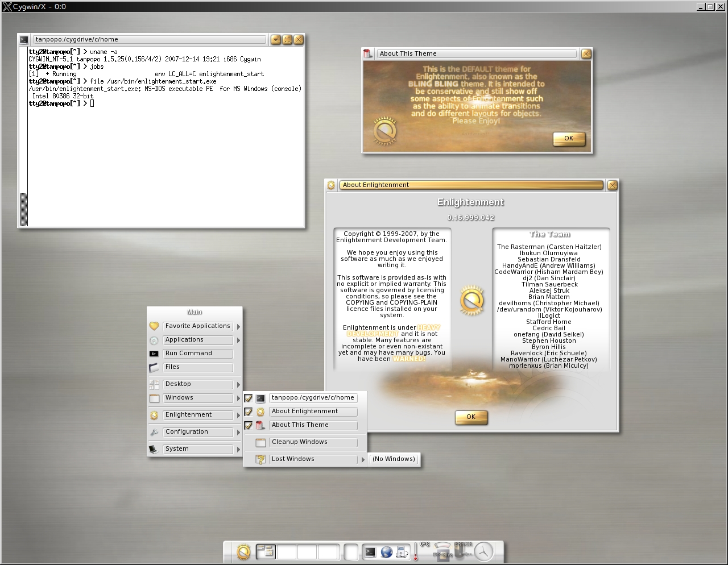Expand the Favorite Applications submenu arrow
The width and height of the screenshot is (728, 565).
238,327
